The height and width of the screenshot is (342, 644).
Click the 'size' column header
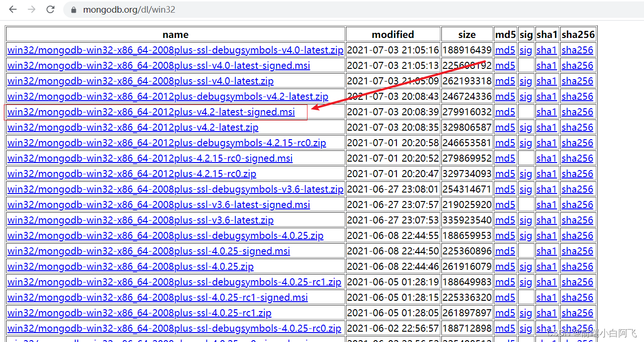pyautogui.click(x=467, y=35)
